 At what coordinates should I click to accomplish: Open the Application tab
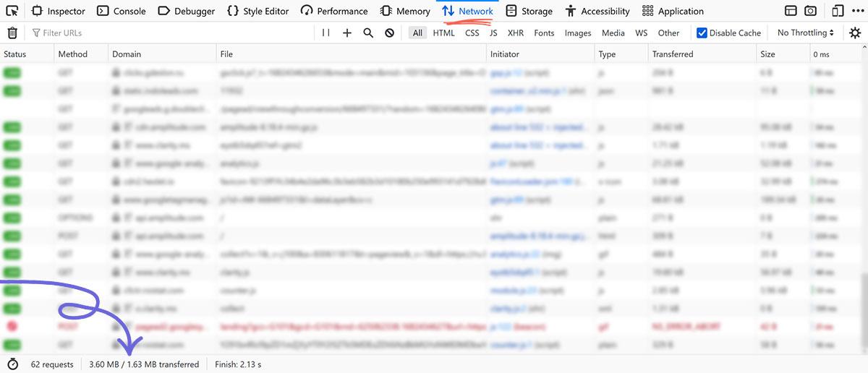tap(673, 11)
